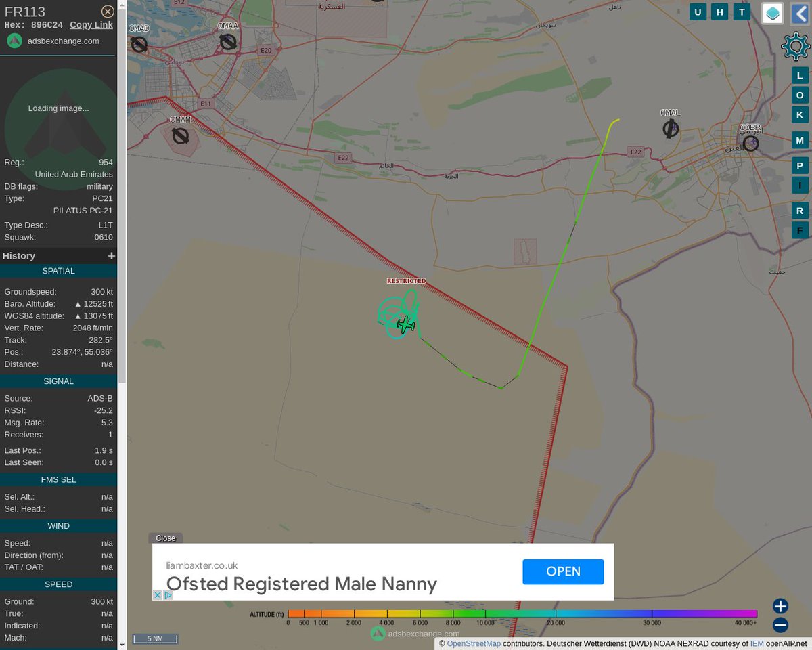The width and height of the screenshot is (812, 650).
Task: Click the SIGNAL section header
Action: (58, 381)
